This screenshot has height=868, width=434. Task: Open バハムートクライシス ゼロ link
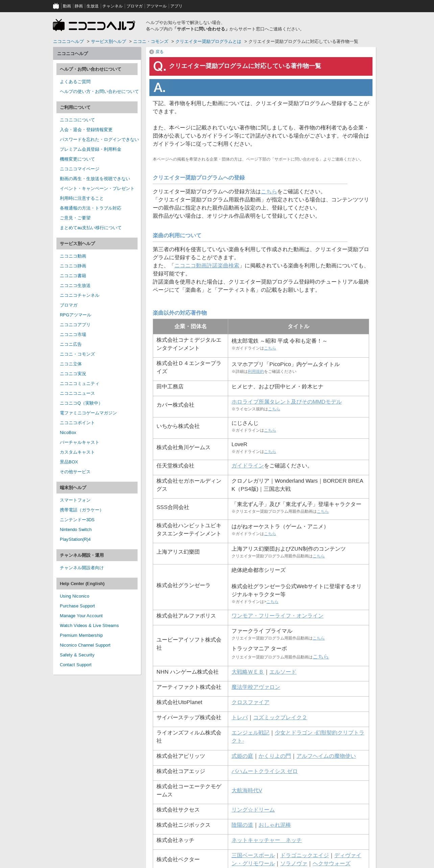click(x=265, y=771)
